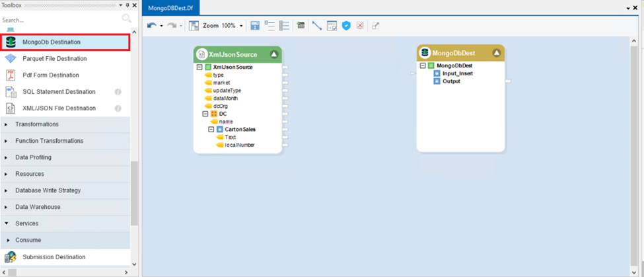Click the info icon beside SQL Statement Destination

(118, 92)
